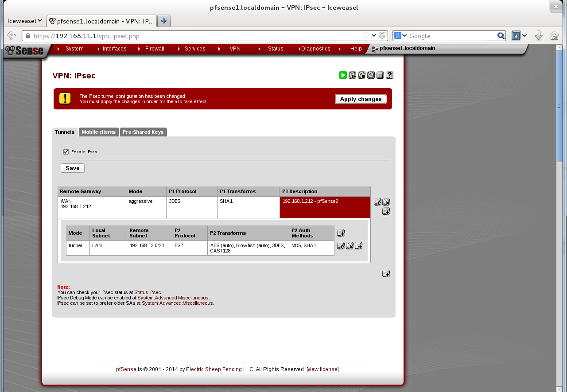The image size is (567, 392).
Task: Follow the Status:IPsec link in the note
Action: click(148, 292)
